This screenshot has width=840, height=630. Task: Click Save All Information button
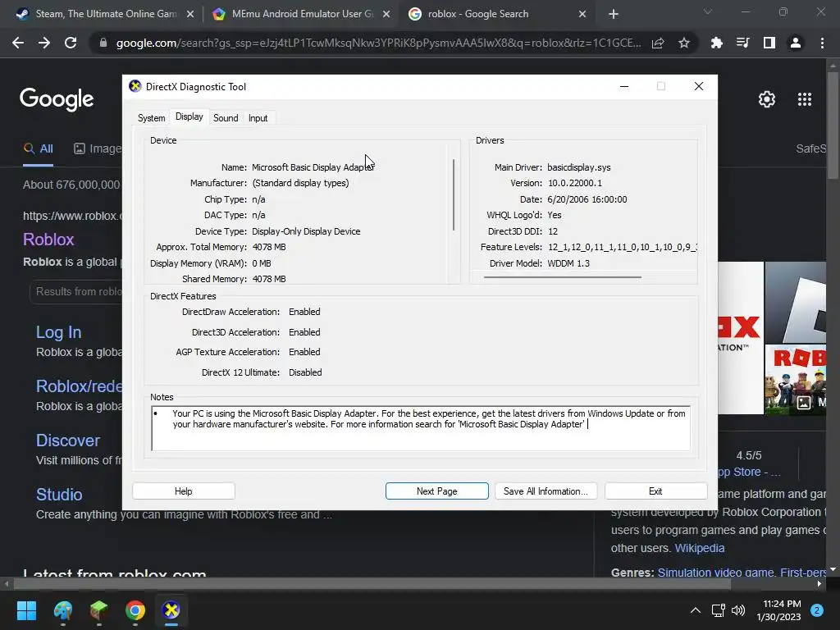[x=546, y=491]
